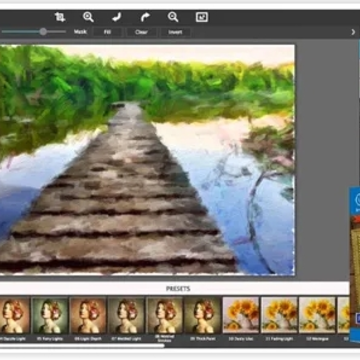Select the Light Depth preset thumbnail
Screen dimensions: 360x360
(x=88, y=315)
